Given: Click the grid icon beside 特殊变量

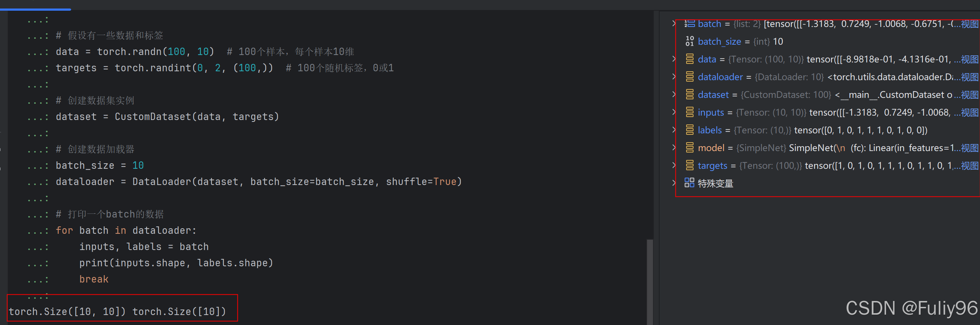Looking at the screenshot, I should pyautogui.click(x=689, y=183).
